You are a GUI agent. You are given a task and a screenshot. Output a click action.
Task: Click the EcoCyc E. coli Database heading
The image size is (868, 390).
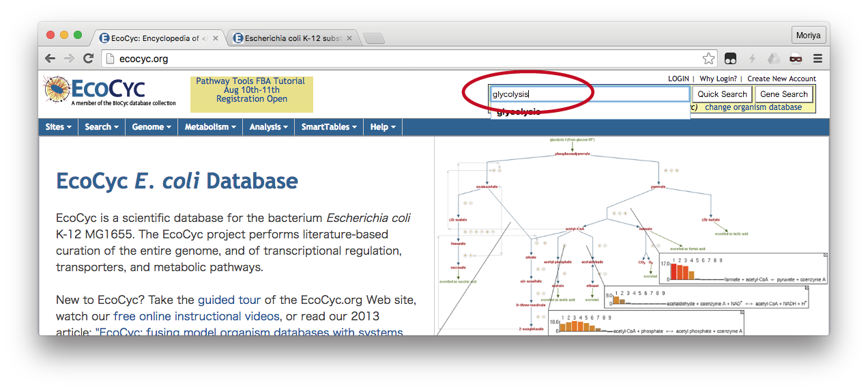(177, 181)
